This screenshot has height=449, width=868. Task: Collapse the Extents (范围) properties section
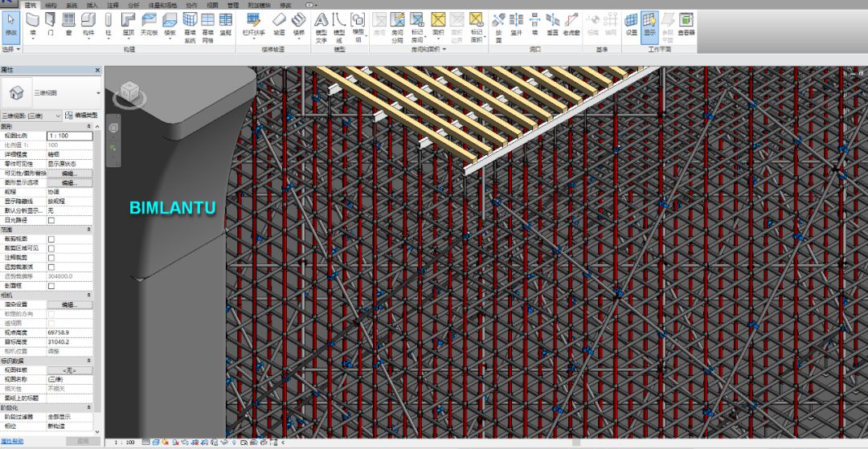click(89, 230)
